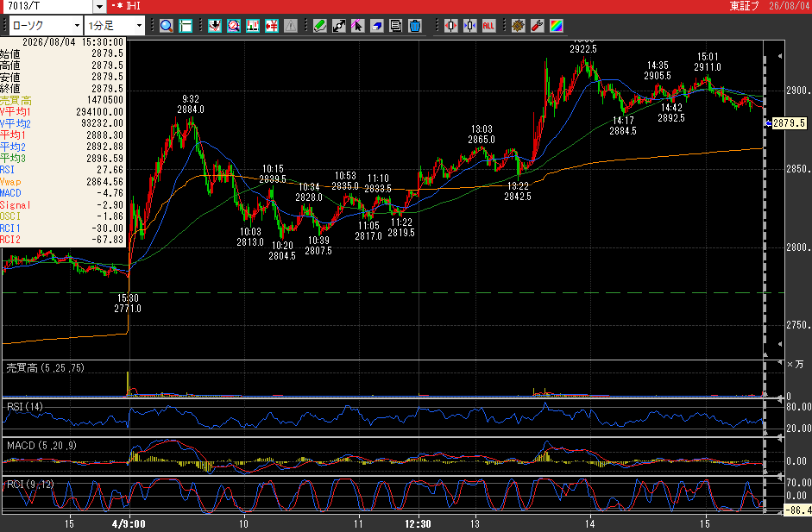Screen dimensions: 812x532
Task: Click the down-arrow chart download icon
Action: pos(214,25)
